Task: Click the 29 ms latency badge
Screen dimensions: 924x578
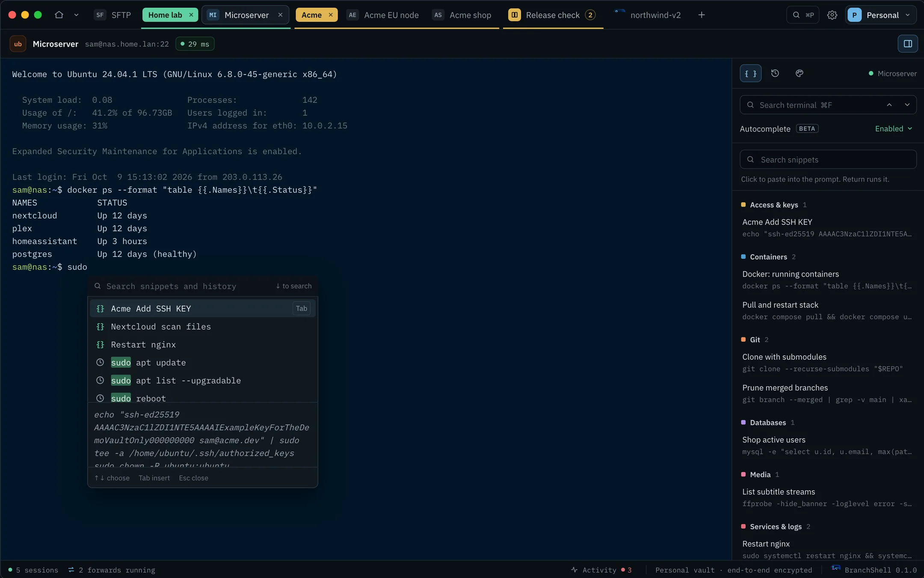Action: [x=195, y=44]
